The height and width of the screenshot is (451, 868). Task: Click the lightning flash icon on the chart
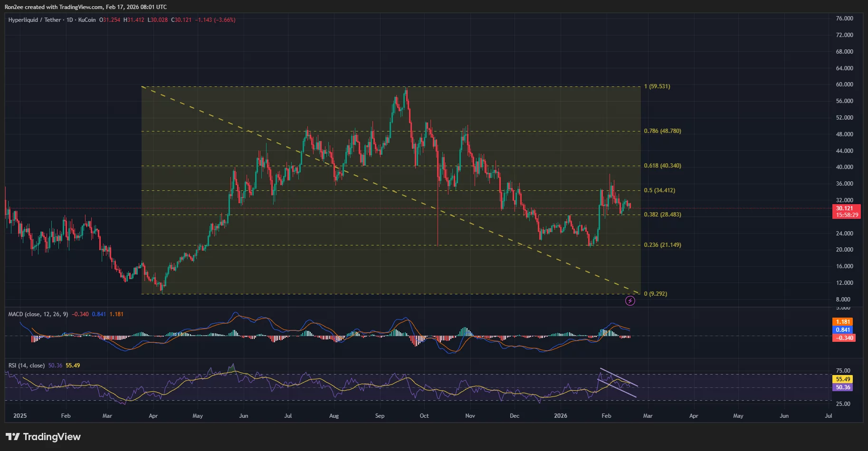tap(630, 301)
